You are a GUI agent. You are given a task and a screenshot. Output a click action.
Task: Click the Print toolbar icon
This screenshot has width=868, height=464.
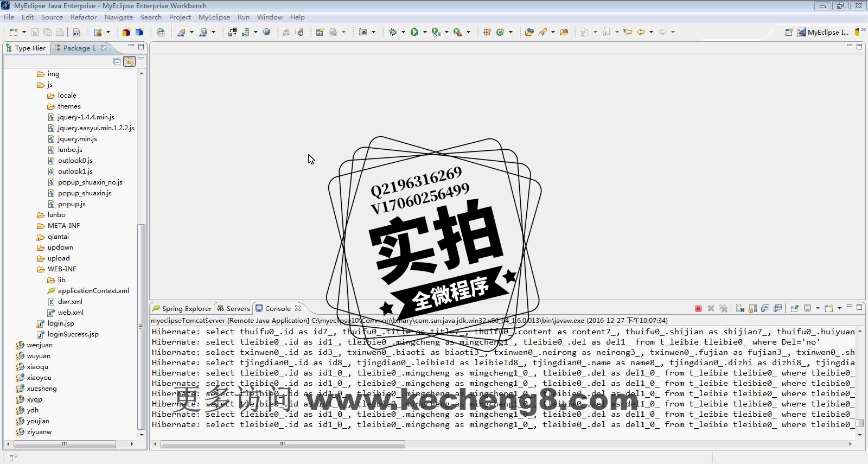[60, 32]
